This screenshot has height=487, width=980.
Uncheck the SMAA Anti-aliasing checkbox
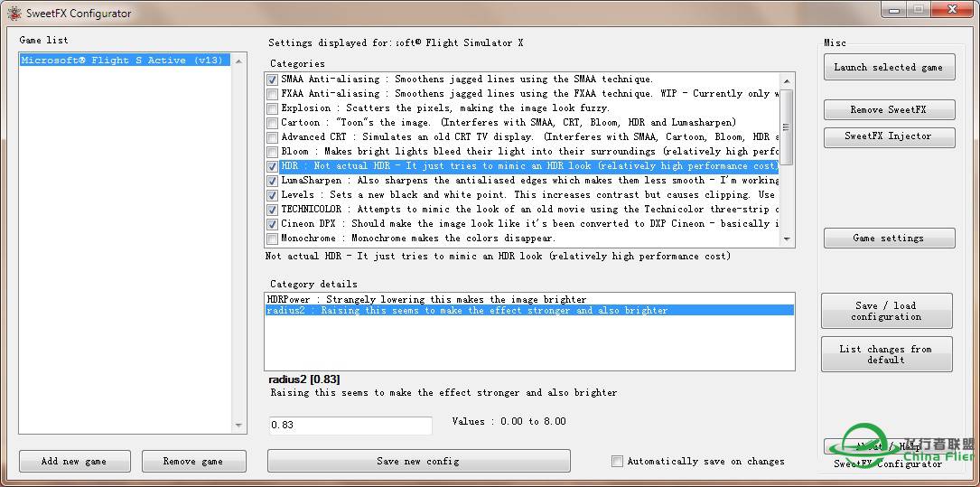pyautogui.click(x=273, y=80)
